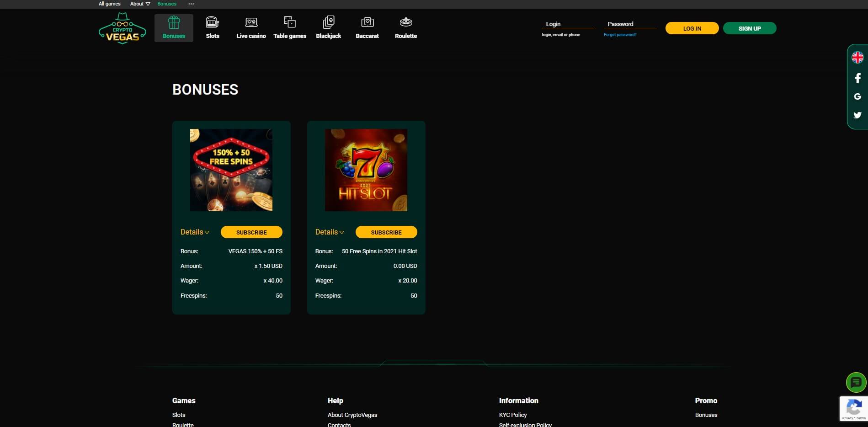
Task: Focus the Login input field
Action: pyautogui.click(x=569, y=24)
